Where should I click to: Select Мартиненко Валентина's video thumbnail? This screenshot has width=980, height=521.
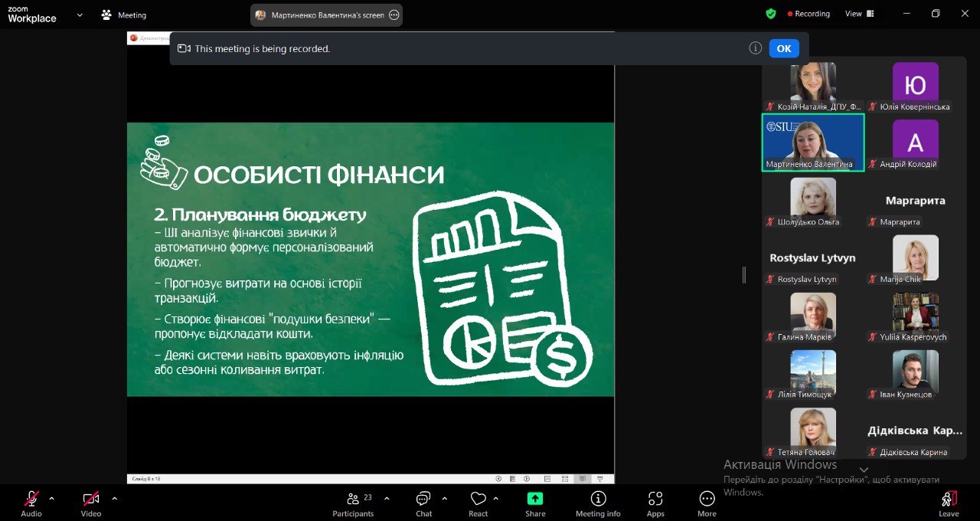click(x=812, y=142)
